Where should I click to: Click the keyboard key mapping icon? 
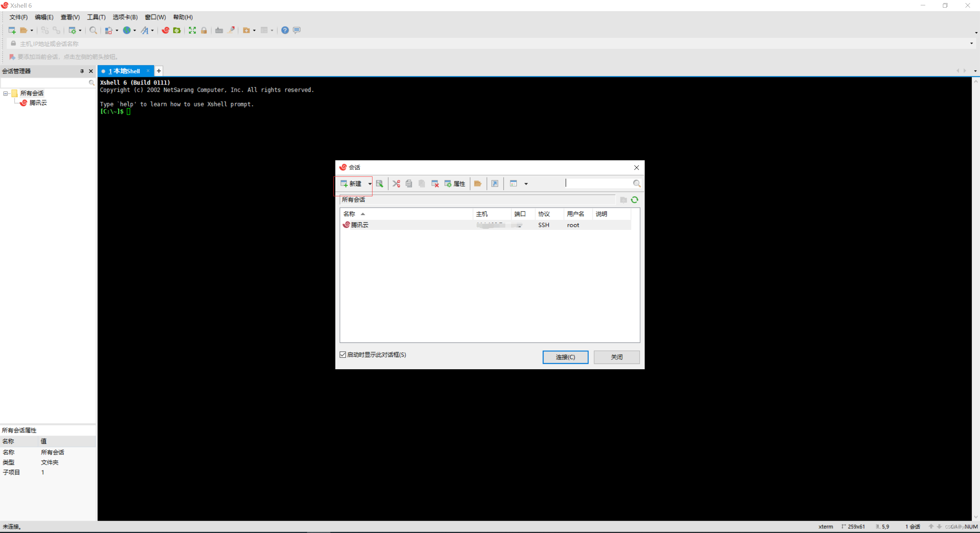(x=219, y=30)
